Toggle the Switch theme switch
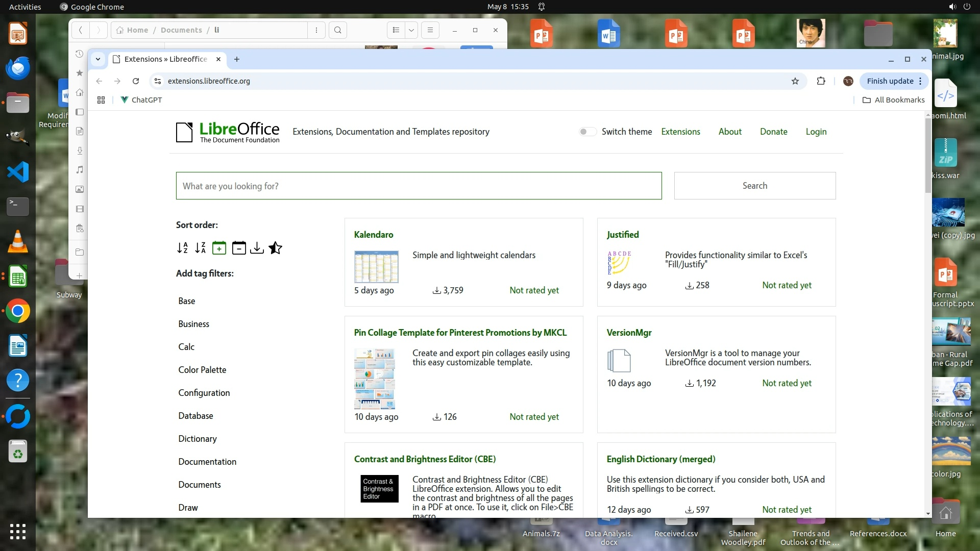 [587, 132]
